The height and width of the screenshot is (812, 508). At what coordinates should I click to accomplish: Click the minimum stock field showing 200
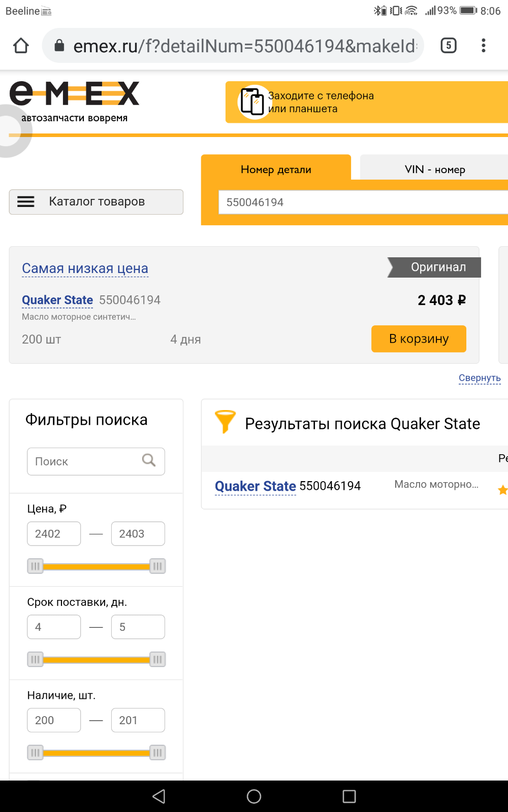(54, 720)
